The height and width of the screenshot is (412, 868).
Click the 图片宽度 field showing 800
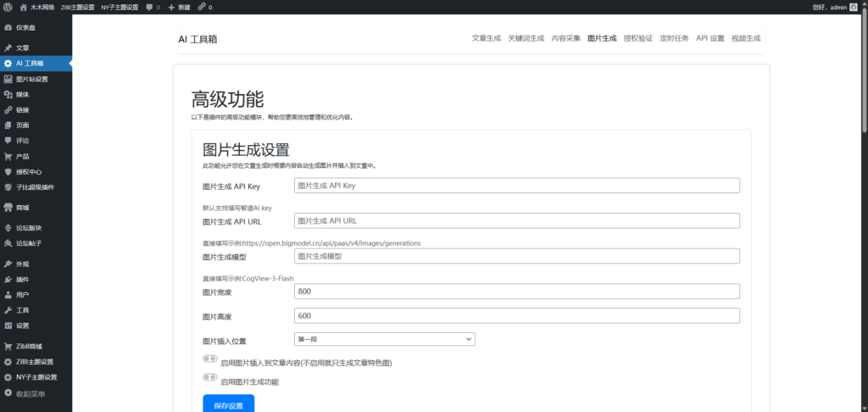[517, 292]
